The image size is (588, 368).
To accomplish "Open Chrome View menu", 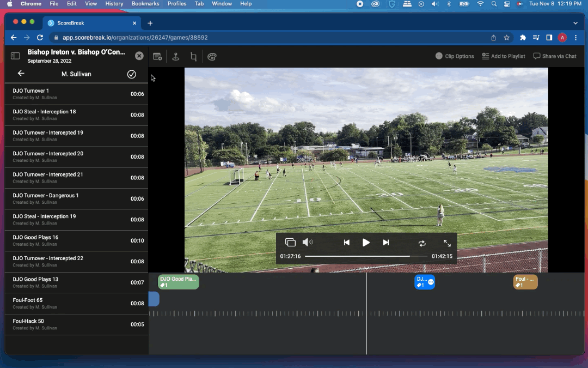I will pos(91,4).
